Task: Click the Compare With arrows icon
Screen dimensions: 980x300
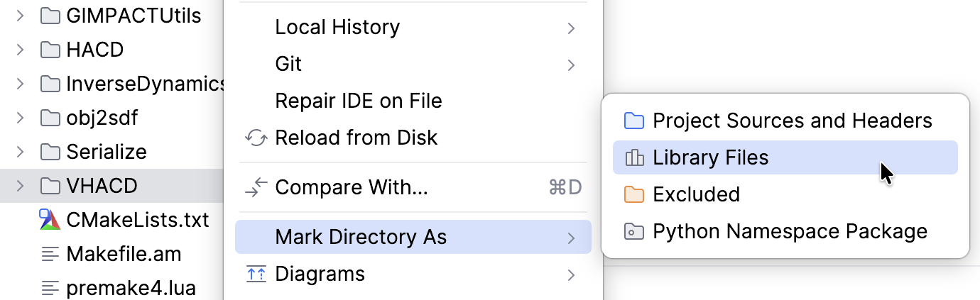Action: 256,187
